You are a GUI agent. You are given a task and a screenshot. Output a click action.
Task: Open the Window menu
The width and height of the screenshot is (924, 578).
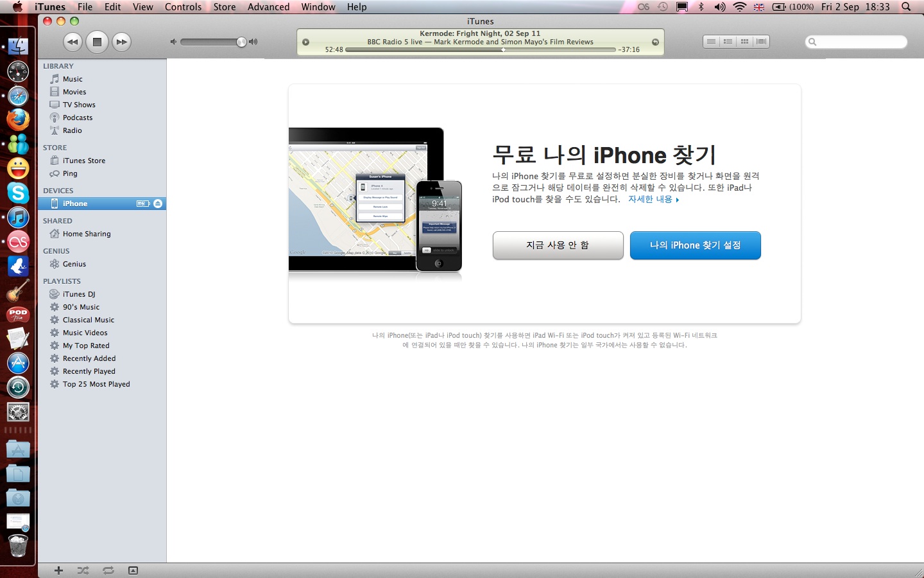coord(318,7)
